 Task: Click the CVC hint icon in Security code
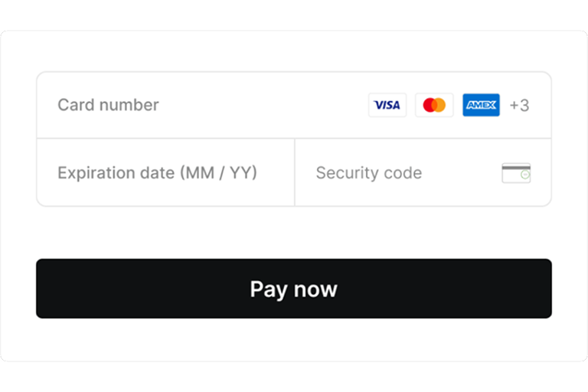point(516,173)
